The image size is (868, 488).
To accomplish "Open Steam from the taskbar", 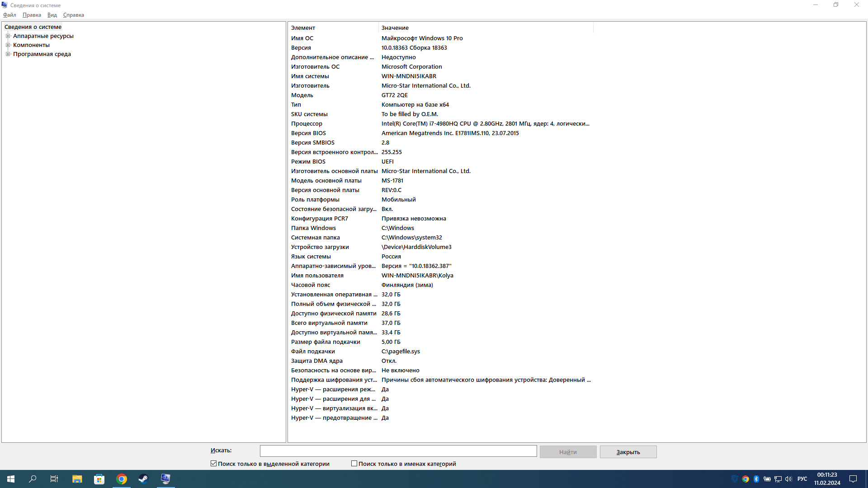I will point(143,479).
